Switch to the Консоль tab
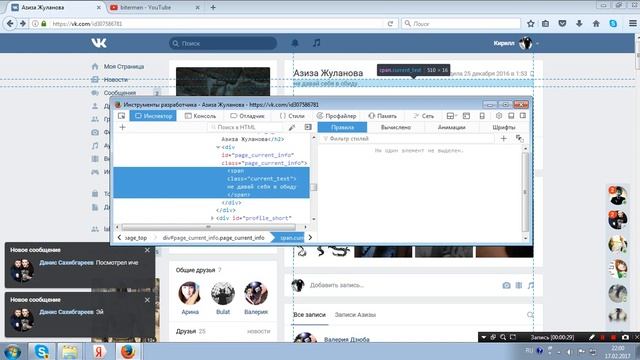Viewport: 640px width, 360px height. [x=200, y=116]
